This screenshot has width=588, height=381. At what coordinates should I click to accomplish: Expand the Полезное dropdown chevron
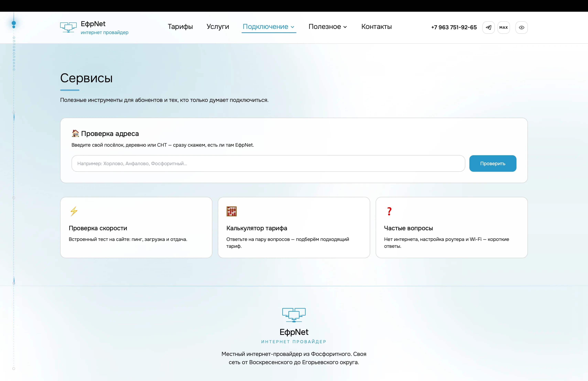point(345,27)
